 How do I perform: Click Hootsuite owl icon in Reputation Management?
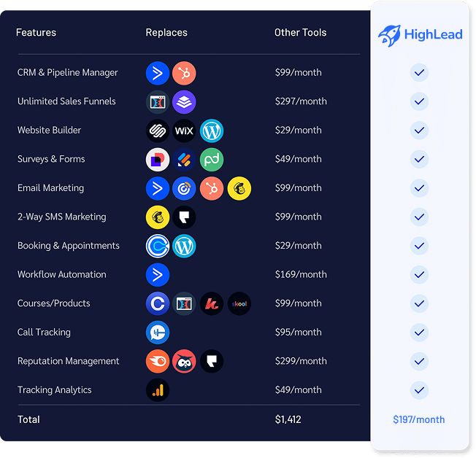[x=184, y=361]
